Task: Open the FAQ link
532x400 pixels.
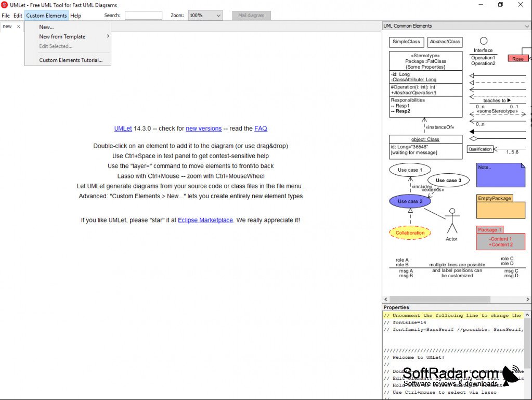Action: pos(261,128)
